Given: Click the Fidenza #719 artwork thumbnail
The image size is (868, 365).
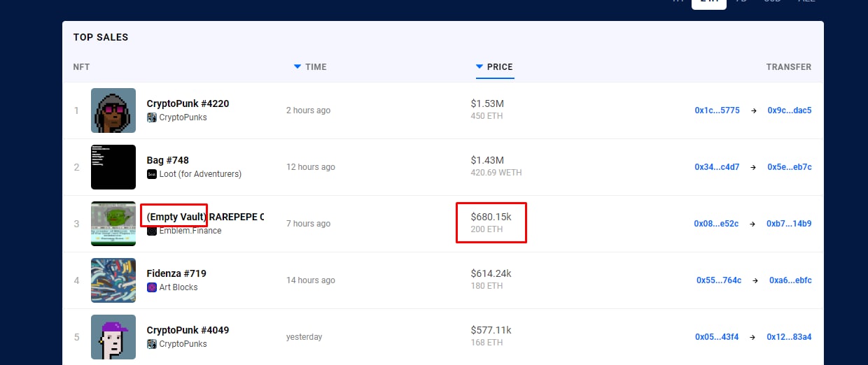Looking at the screenshot, I should [x=113, y=280].
